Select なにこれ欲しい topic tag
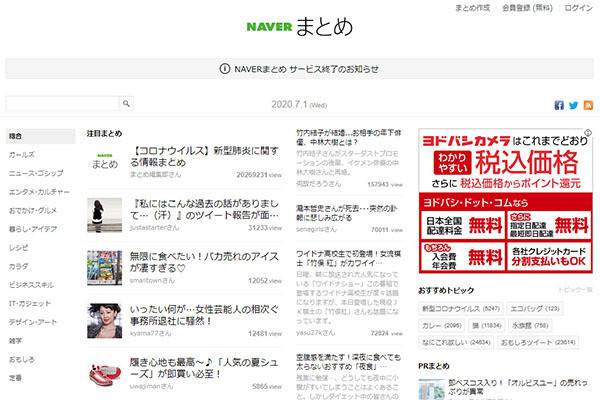Viewport: 600px width, 400px height. click(456, 342)
